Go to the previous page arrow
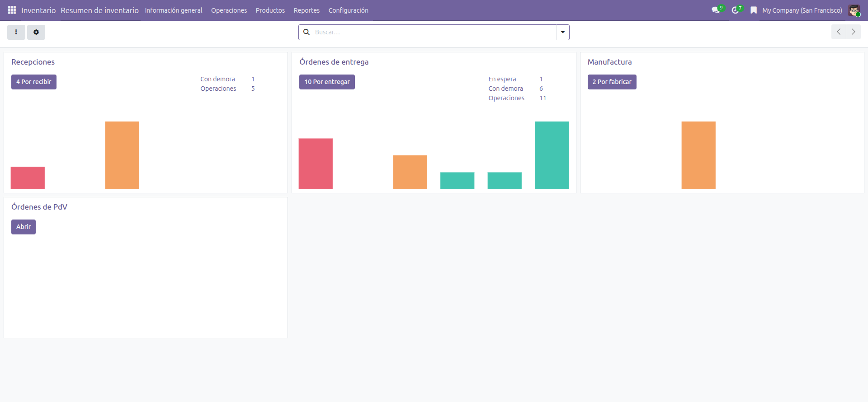The height and width of the screenshot is (402, 868). [839, 32]
